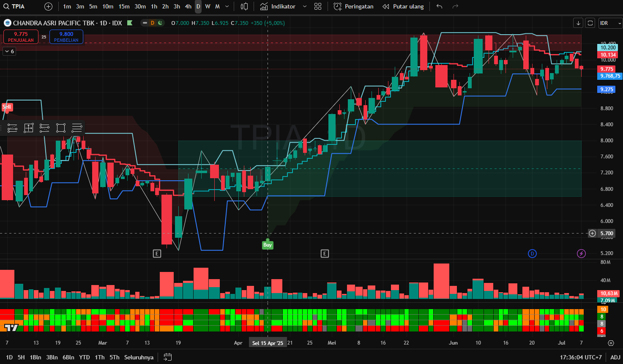Click the gray dash status indicator
Image resolution: width=623 pixels, height=364 pixels.
(145, 23)
